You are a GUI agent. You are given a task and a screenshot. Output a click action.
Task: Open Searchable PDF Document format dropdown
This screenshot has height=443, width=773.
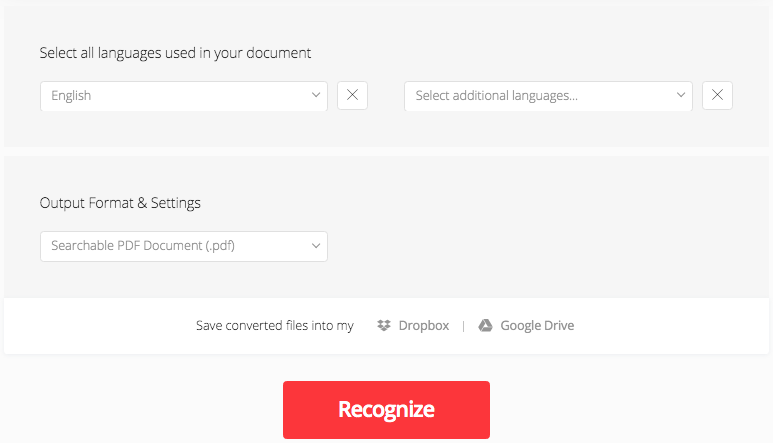point(183,246)
